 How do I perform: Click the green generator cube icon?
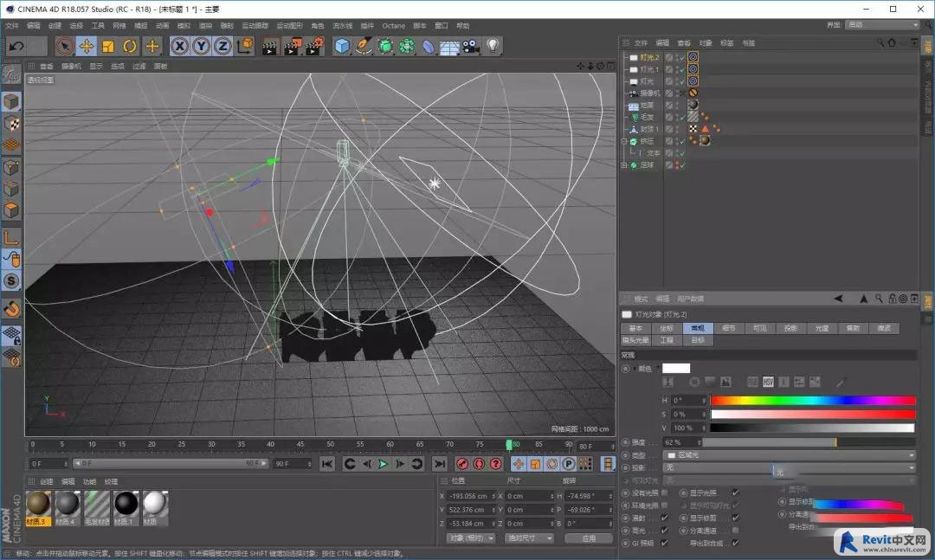pyautogui.click(x=385, y=46)
